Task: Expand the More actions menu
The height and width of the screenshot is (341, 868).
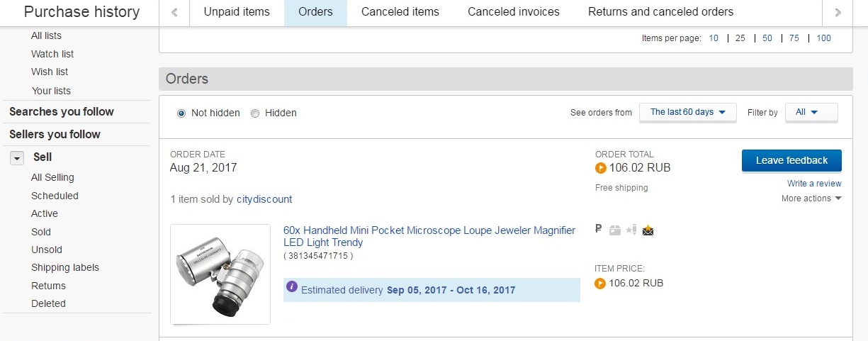Action: 811,199
